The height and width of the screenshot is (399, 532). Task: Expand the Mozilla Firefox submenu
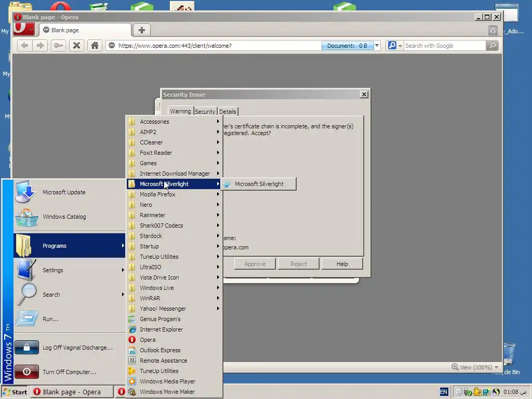pos(175,194)
